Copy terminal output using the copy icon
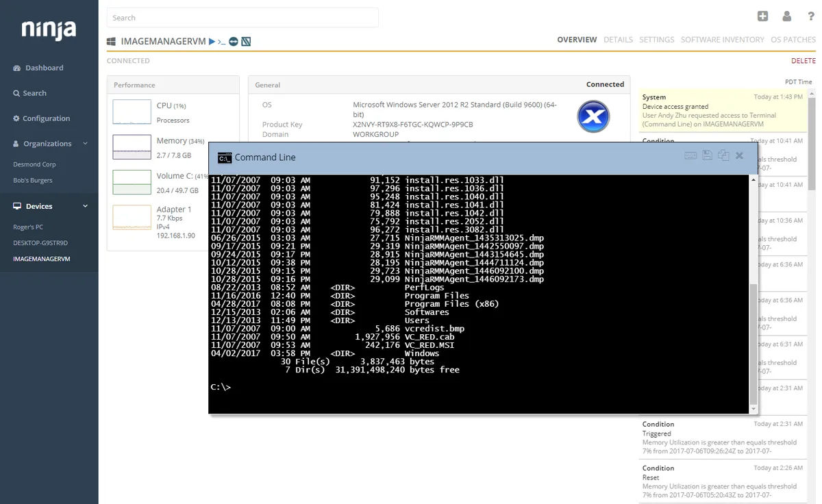 point(723,156)
